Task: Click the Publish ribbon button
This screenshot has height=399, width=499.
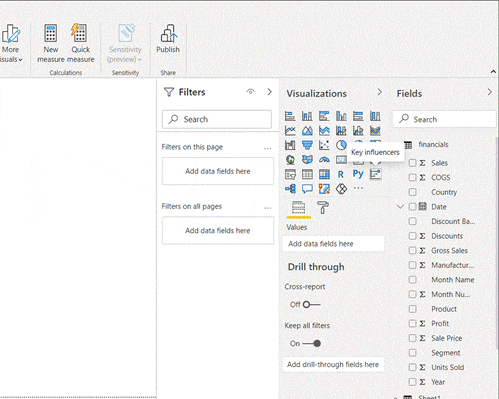Action: (168, 39)
